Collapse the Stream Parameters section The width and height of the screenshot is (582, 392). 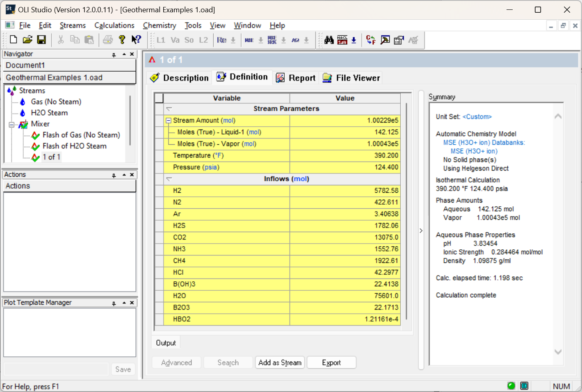pos(169,109)
